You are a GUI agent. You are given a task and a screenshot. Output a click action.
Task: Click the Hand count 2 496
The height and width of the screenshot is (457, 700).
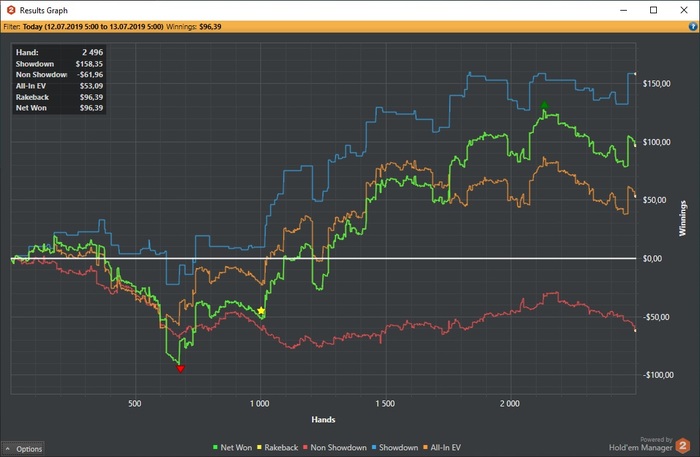point(92,52)
